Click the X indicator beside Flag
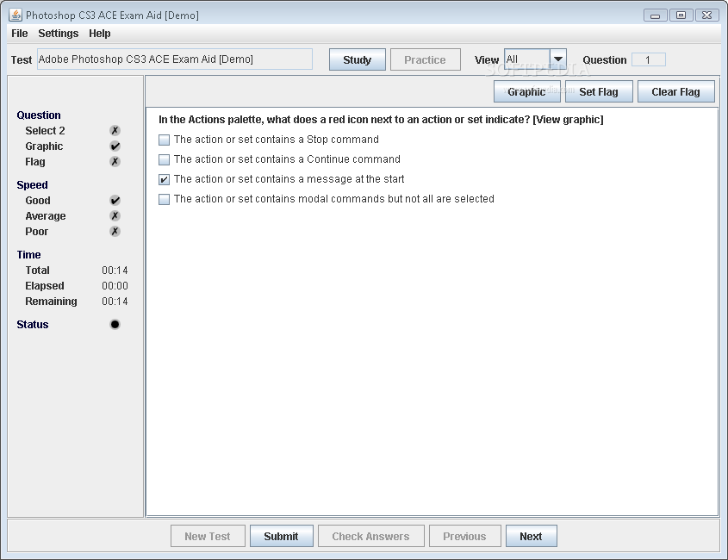 (x=115, y=162)
